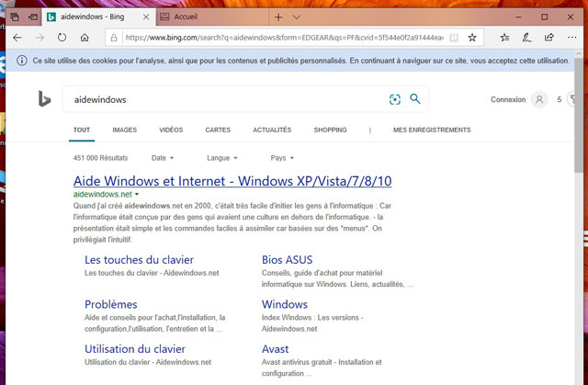The height and width of the screenshot is (385, 588).
Task: Open the favorites hub icon
Action: 504,38
